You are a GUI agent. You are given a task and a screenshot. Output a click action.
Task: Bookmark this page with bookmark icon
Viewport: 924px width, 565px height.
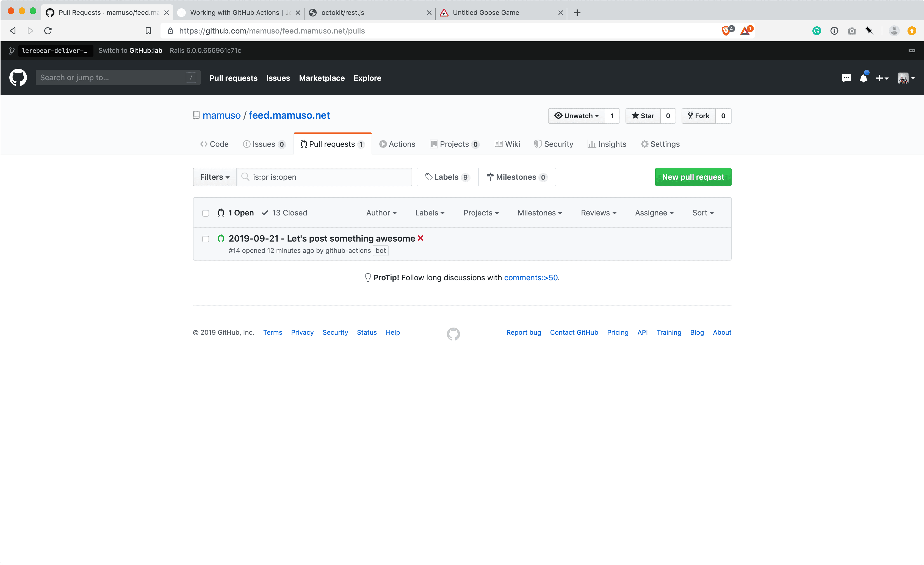(148, 31)
